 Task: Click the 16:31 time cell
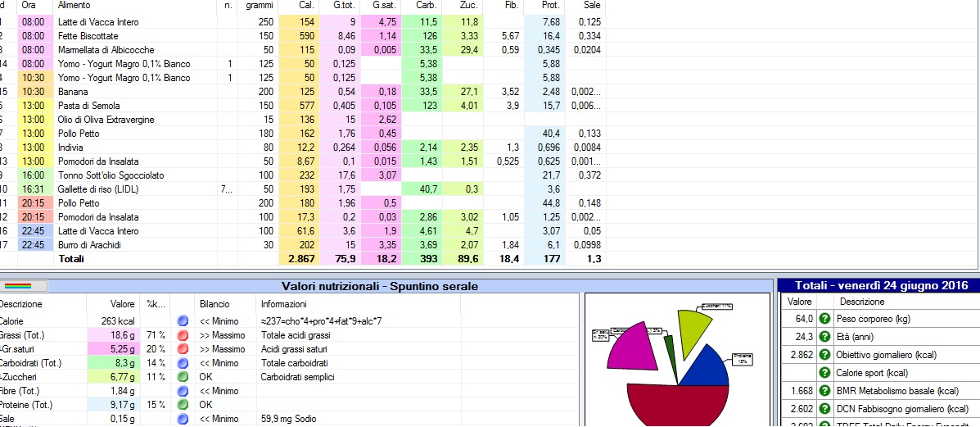[x=34, y=189]
